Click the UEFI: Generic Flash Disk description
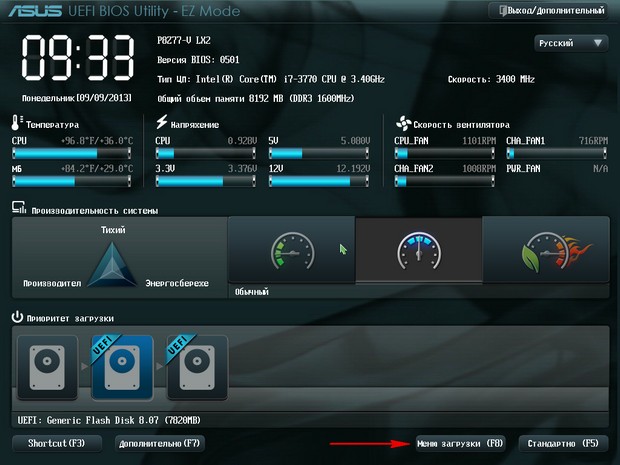This screenshot has width=620, height=465. tap(109, 420)
